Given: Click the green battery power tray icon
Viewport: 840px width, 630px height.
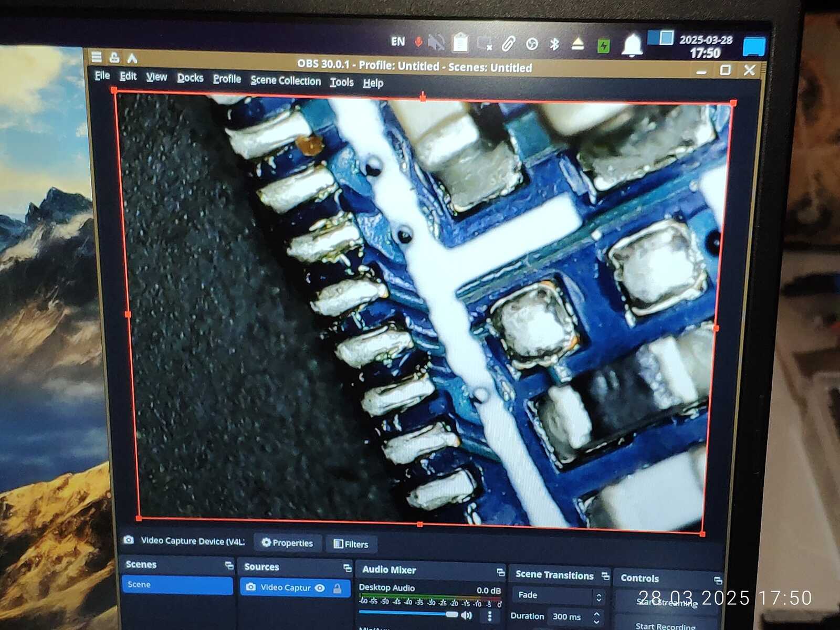Looking at the screenshot, I should coord(604,46).
